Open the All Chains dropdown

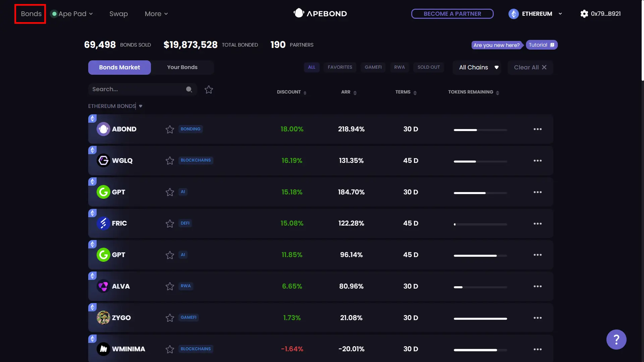coord(477,67)
